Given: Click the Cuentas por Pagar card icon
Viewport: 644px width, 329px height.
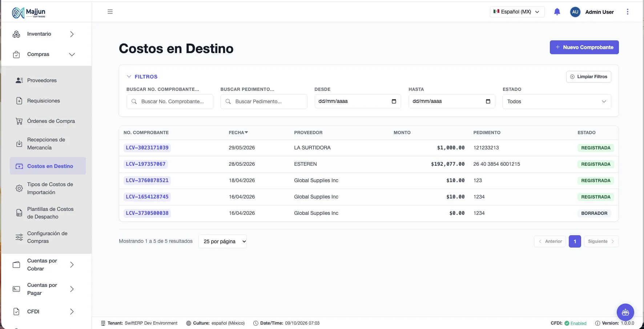Looking at the screenshot, I should pos(16,289).
